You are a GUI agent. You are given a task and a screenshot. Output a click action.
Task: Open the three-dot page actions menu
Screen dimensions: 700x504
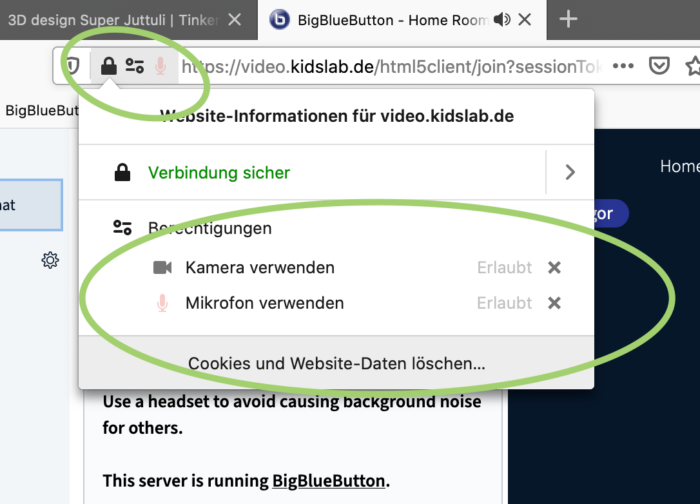point(622,66)
